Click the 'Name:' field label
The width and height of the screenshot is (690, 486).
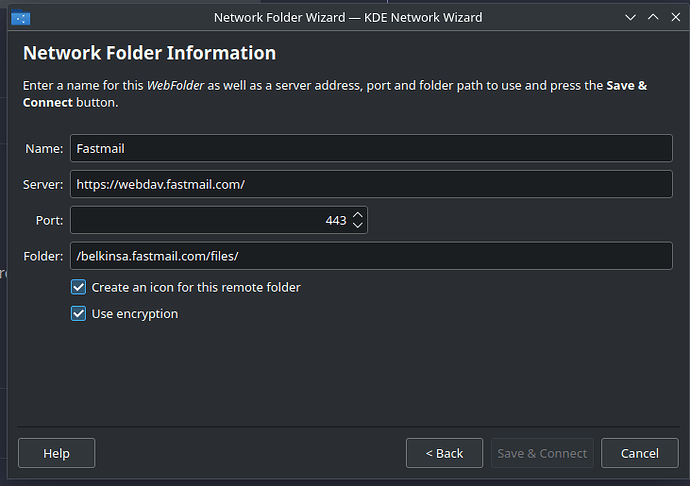pos(44,148)
